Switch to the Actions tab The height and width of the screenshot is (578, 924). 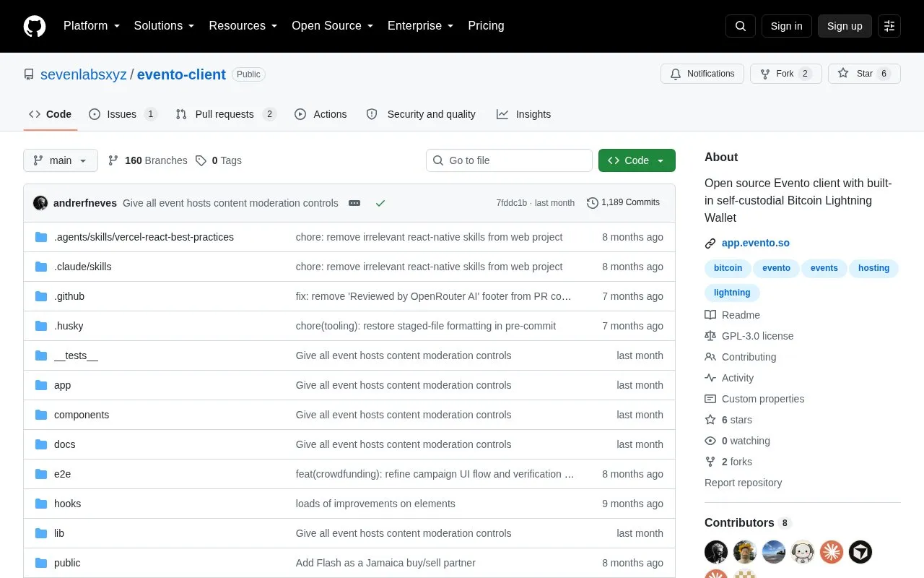click(x=321, y=114)
